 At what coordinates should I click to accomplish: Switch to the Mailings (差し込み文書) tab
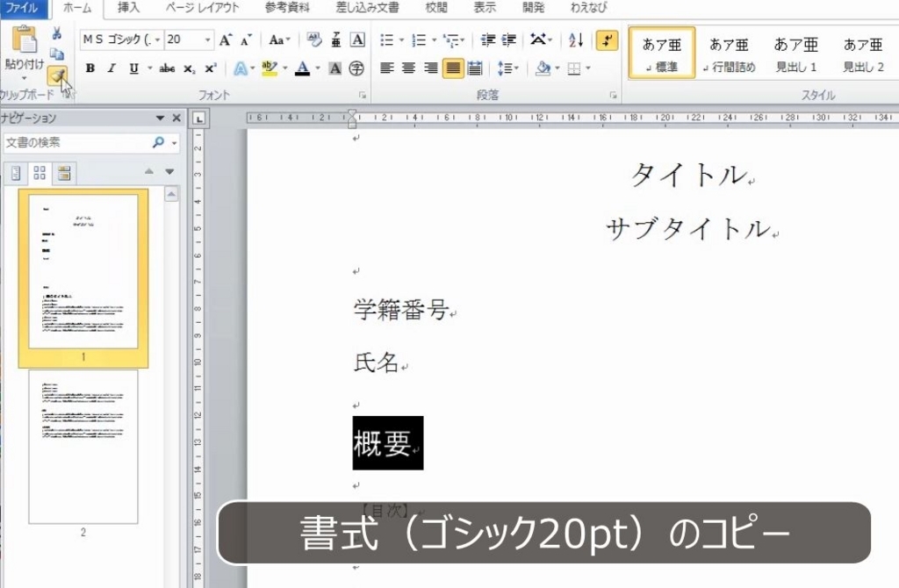[x=368, y=7]
